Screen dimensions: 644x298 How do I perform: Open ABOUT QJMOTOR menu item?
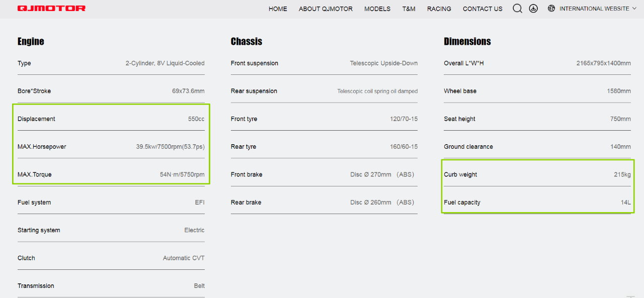click(x=326, y=9)
